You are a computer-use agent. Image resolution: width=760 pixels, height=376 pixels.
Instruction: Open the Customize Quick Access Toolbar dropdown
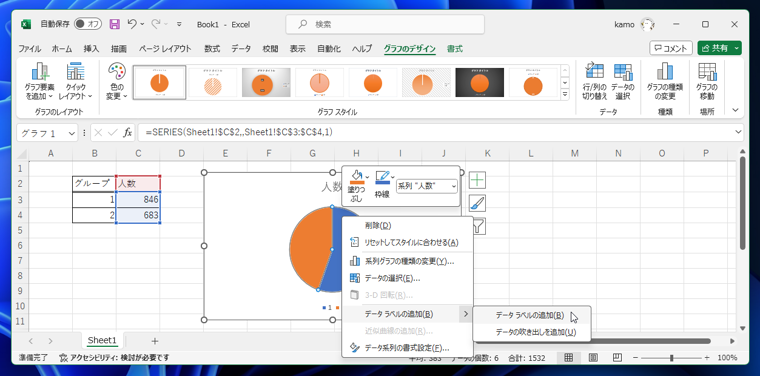(179, 24)
